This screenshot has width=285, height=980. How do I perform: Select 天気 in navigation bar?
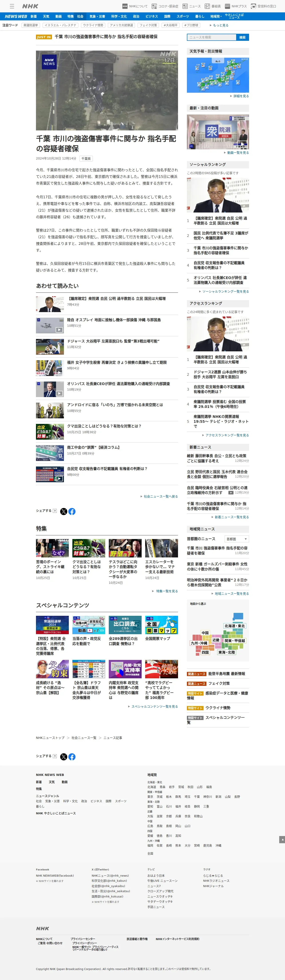coord(46,16)
